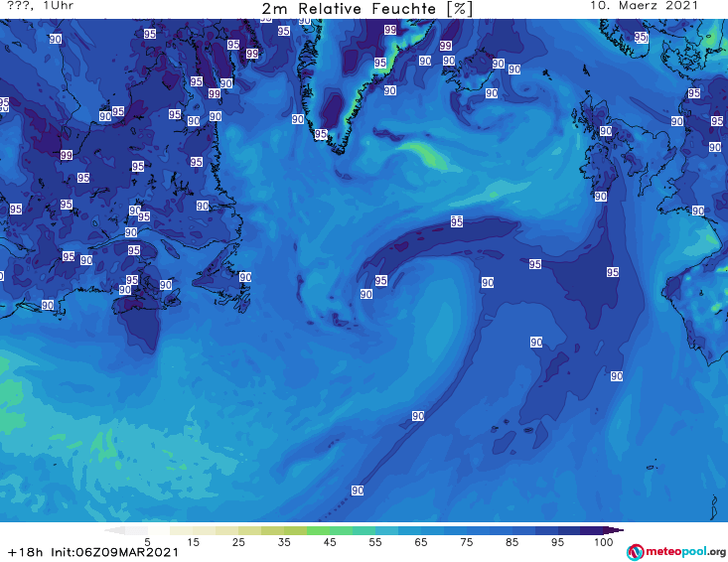Click the meteopool.org logo
Screen dimensions: 728x562
pyautogui.click(x=676, y=552)
